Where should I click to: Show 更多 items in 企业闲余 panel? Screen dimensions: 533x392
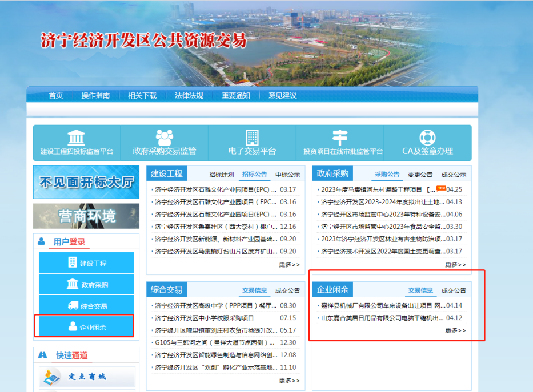click(x=455, y=330)
